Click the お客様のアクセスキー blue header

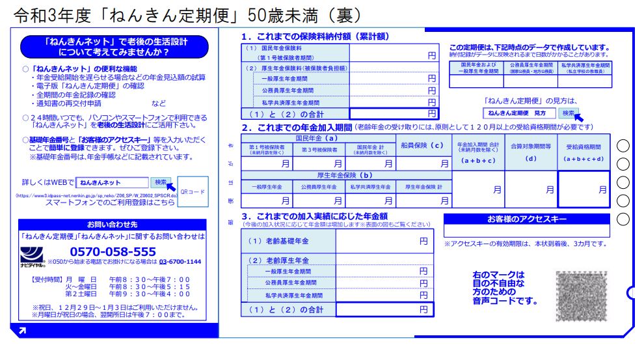[x=526, y=219]
